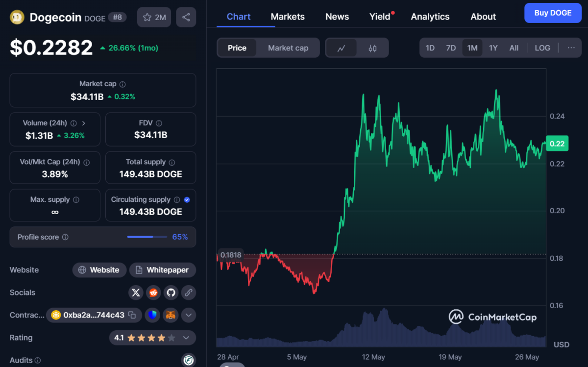Open the chain link social icon
Image resolution: width=588 pixels, height=367 pixels.
189,293
